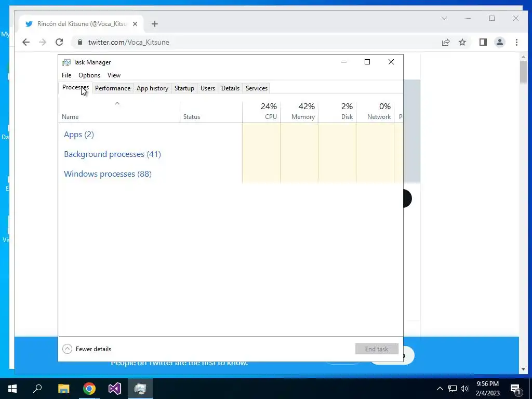Click the End task button

pyautogui.click(x=377, y=349)
